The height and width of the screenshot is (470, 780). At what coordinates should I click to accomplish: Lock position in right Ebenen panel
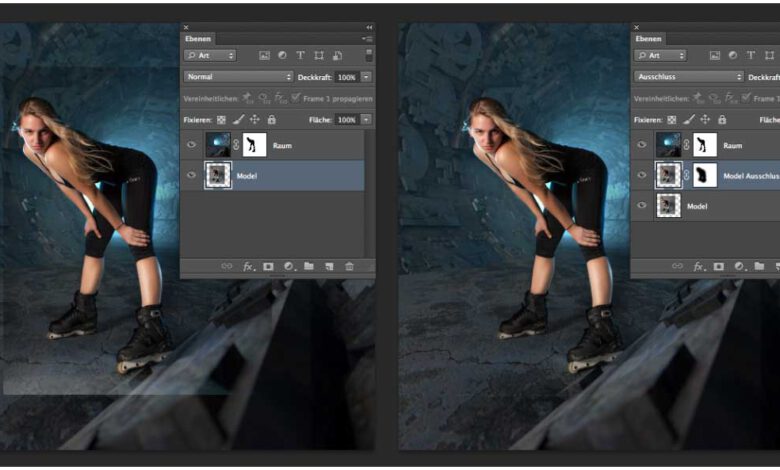705,119
